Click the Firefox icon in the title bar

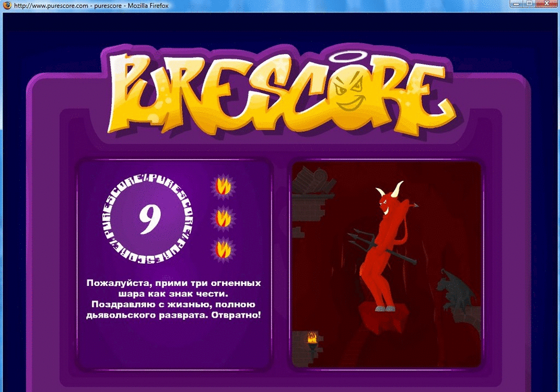pyautogui.click(x=7, y=5)
